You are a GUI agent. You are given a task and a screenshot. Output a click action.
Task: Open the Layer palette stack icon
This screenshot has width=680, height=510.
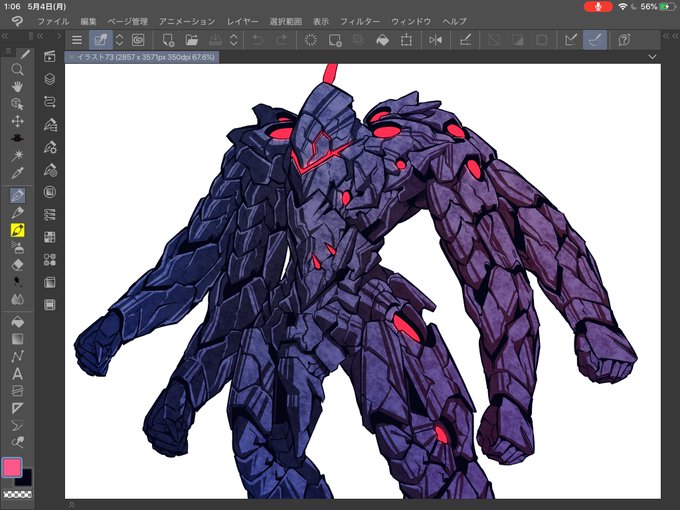coord(50,79)
